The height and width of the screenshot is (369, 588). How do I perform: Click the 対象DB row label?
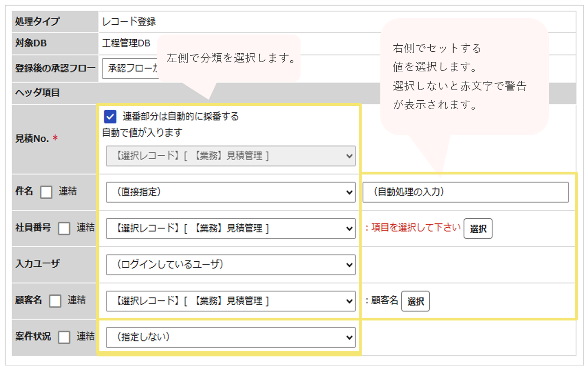point(31,43)
